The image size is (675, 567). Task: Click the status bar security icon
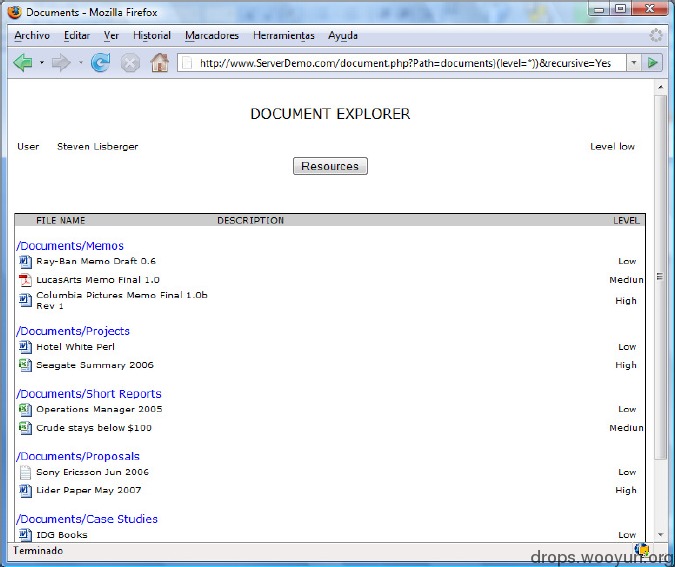point(641,550)
